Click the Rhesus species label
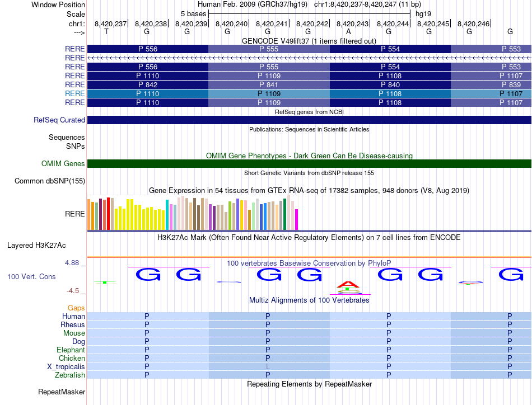 [73, 324]
